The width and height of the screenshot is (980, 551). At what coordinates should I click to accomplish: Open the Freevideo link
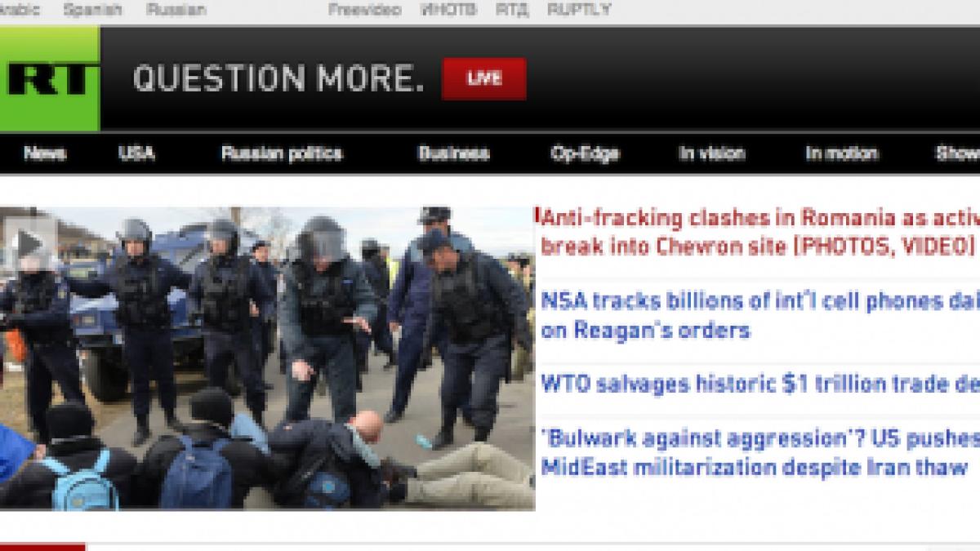(x=364, y=10)
